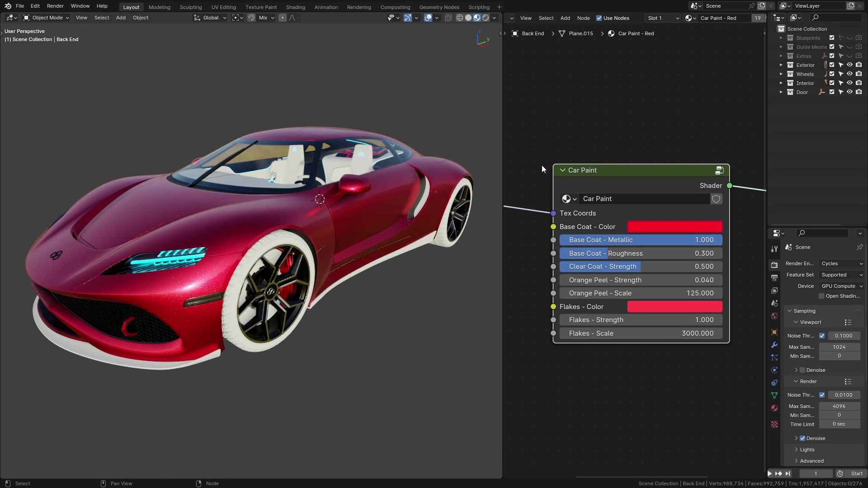The image size is (868, 488).
Task: Select material preview shading mode
Action: coord(477,18)
